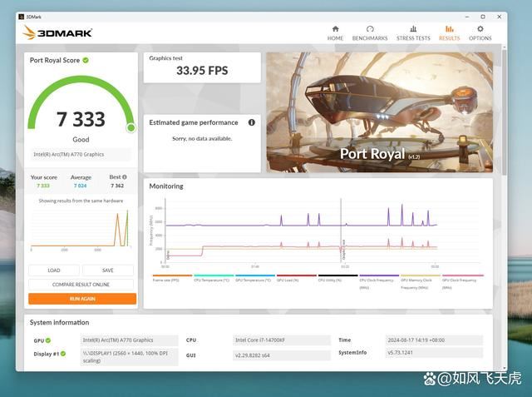This screenshot has width=532, height=397.
Task: Toggle the GPU Temperature legend item
Action: [x=254, y=280]
